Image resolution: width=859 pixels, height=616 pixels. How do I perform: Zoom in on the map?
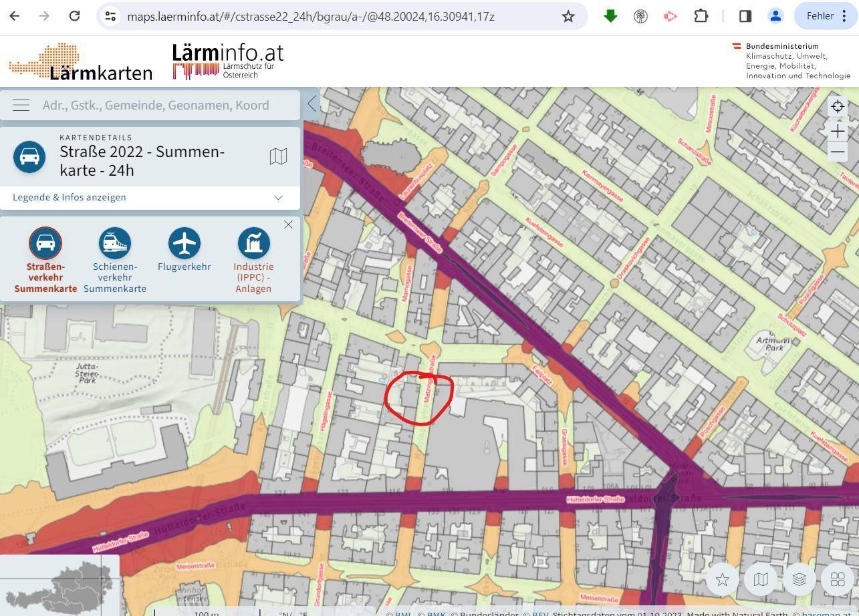(838, 131)
